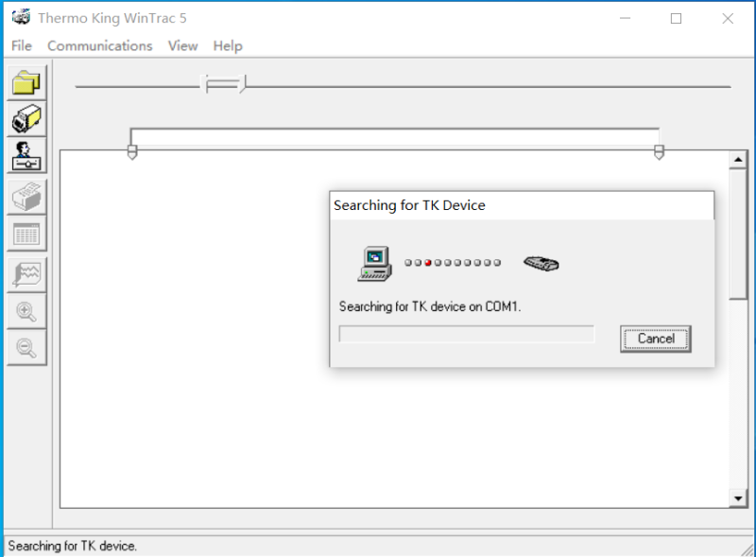This screenshot has height=557, width=756.
Task: Open the Communications menu
Action: click(99, 45)
